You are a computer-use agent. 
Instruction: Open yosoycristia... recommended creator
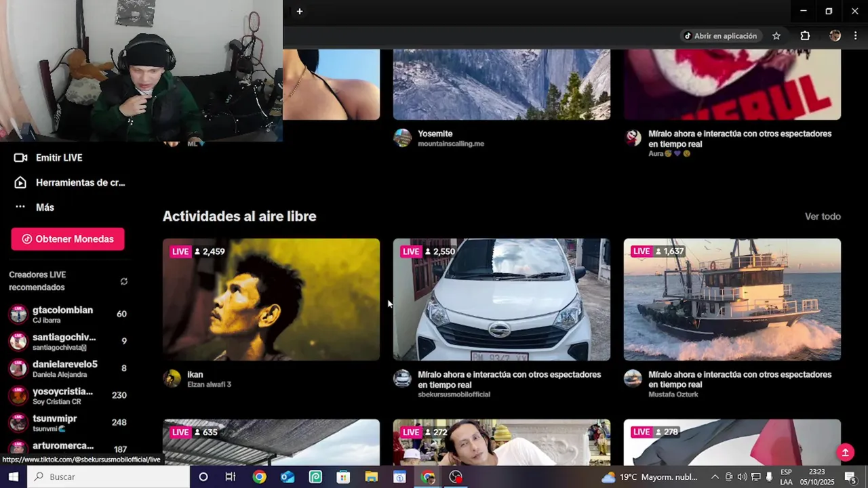click(x=68, y=395)
